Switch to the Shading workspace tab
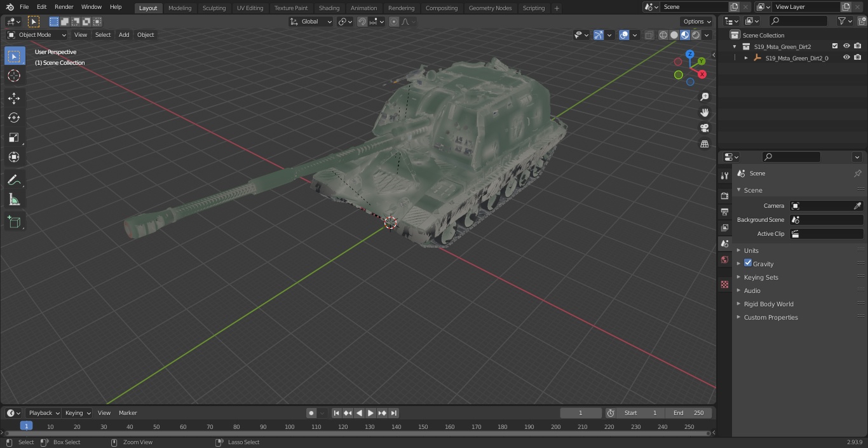Viewport: 868px width, 448px height. tap(329, 8)
